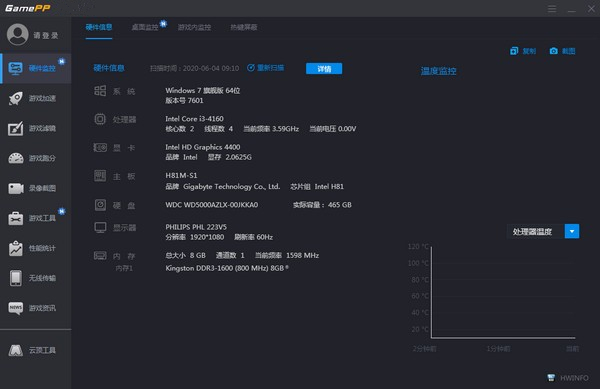Open the 无线传输 wireless transfer sidebar item

pyautogui.click(x=36, y=278)
